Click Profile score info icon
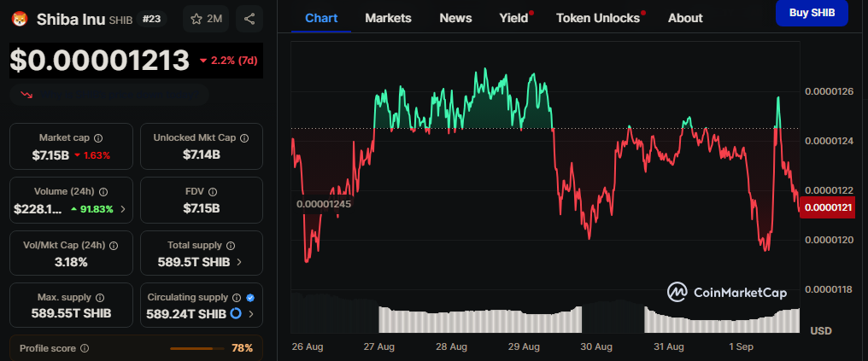 pos(85,348)
